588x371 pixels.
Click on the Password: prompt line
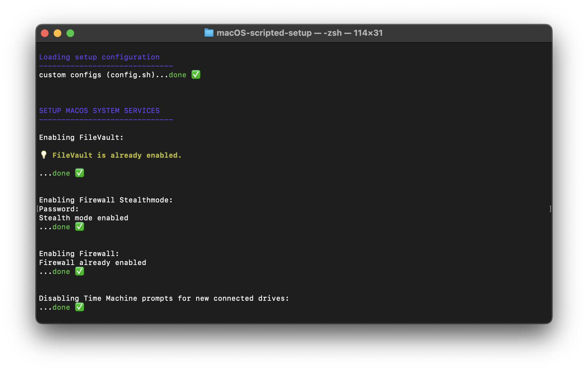(x=59, y=209)
